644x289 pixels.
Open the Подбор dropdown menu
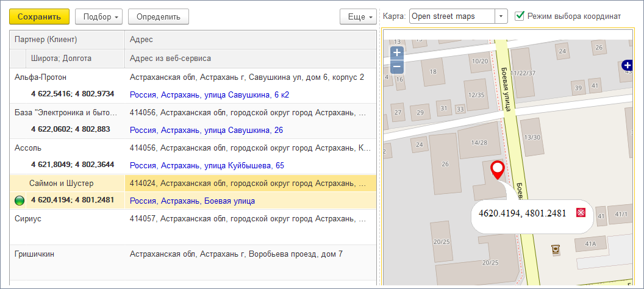click(x=99, y=16)
